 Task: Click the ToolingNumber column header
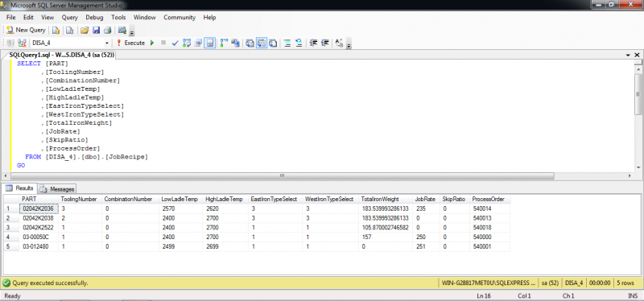pos(80,199)
